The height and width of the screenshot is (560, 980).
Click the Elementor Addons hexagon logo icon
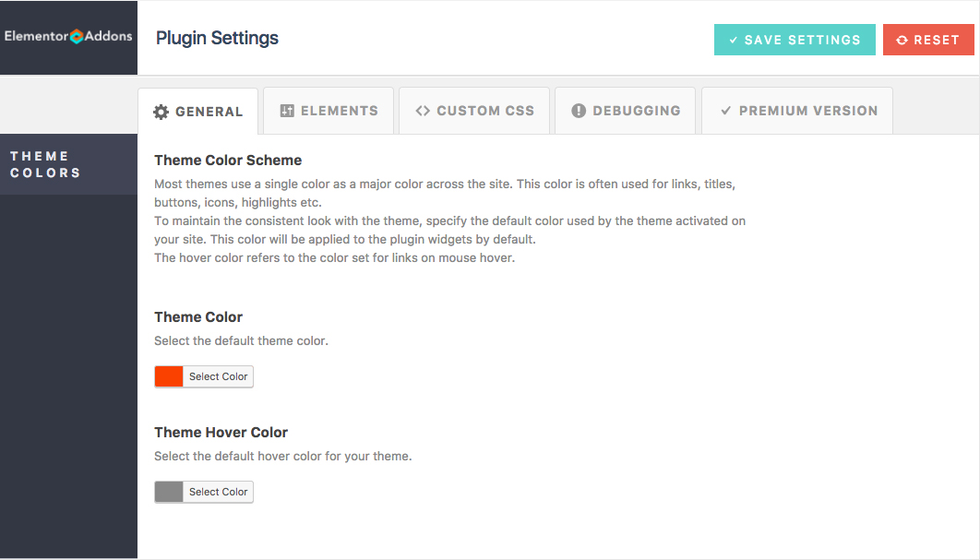click(77, 37)
